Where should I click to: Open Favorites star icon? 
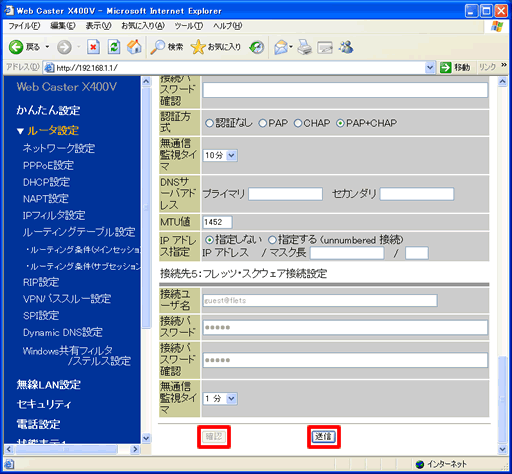[x=198, y=47]
